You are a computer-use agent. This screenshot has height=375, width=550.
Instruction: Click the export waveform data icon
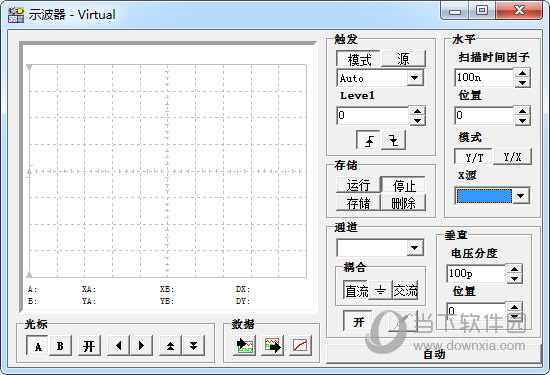(273, 346)
